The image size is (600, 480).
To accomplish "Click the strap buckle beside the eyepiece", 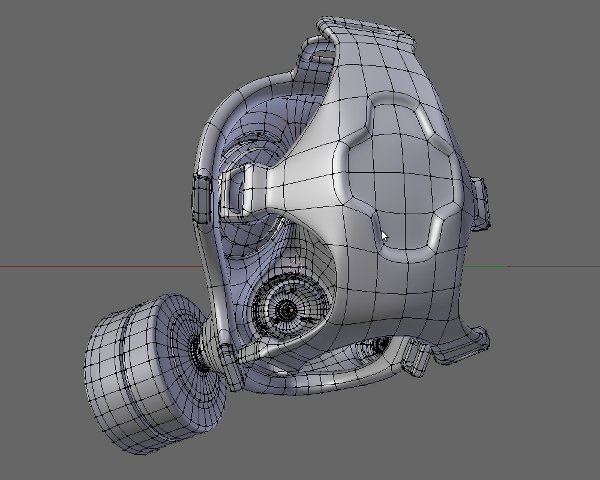I will (202, 198).
